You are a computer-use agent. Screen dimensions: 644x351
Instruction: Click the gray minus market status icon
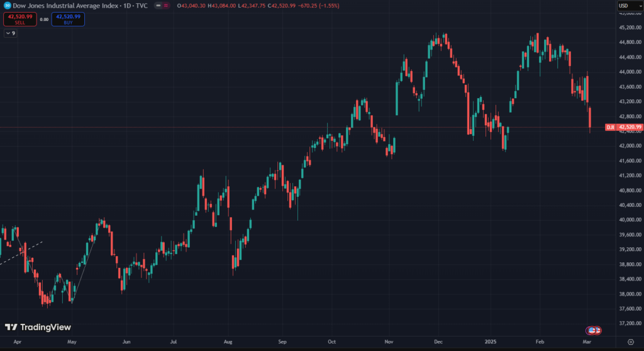pos(158,6)
